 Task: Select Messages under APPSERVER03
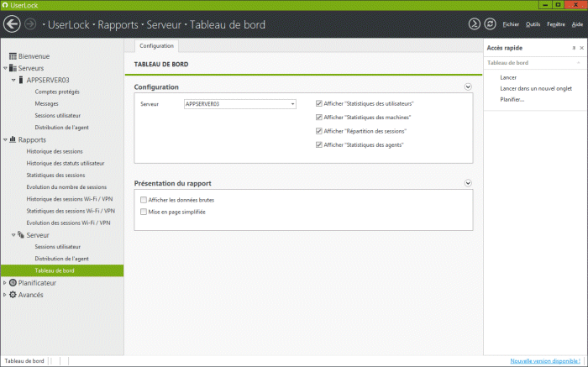[x=46, y=104]
